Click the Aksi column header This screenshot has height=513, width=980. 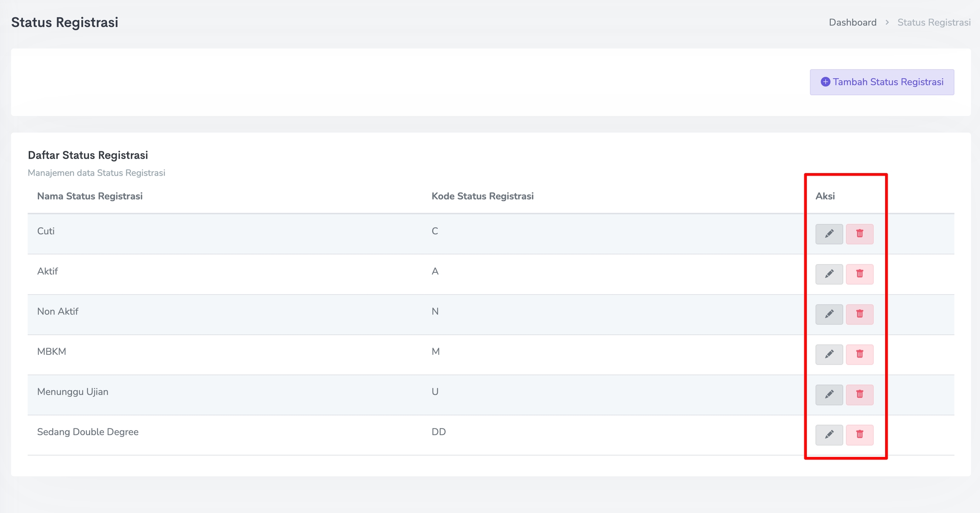point(825,196)
